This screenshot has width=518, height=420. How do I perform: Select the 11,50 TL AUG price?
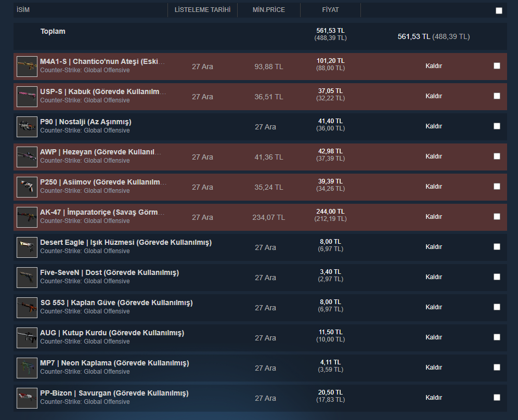click(x=330, y=332)
